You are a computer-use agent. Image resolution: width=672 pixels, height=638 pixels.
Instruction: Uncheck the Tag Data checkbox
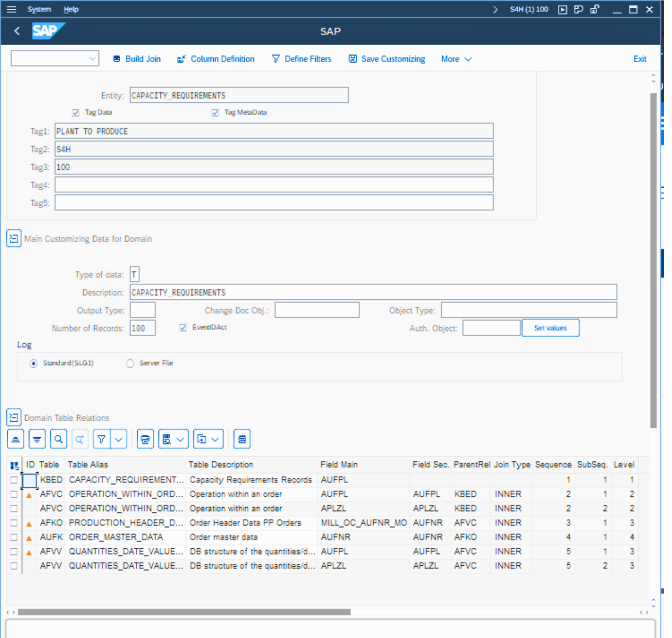pyautogui.click(x=76, y=113)
